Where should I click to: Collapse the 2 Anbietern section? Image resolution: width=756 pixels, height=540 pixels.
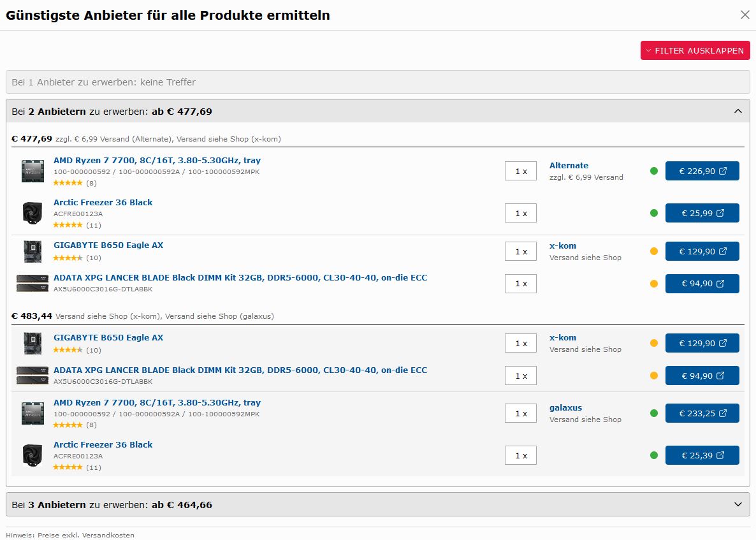[738, 112]
